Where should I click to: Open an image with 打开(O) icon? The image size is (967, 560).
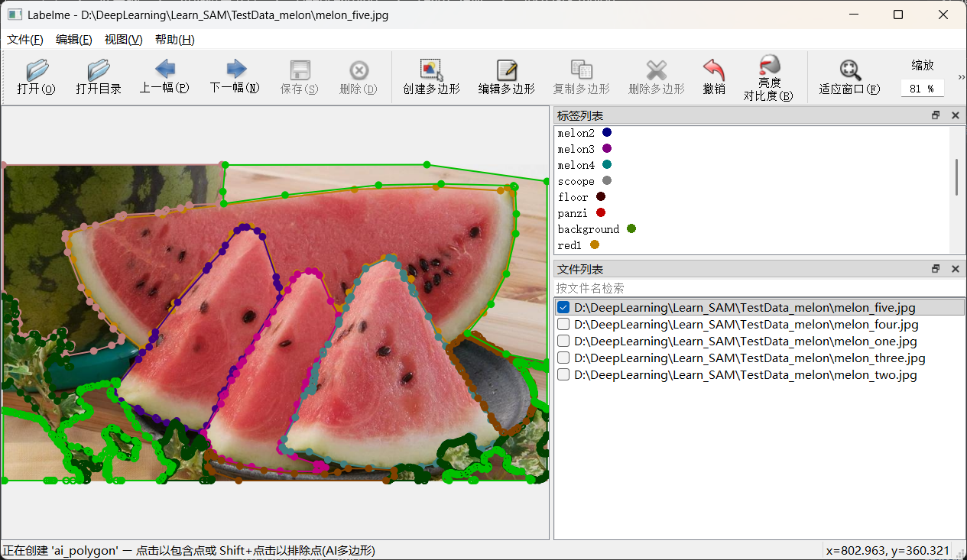[37, 70]
